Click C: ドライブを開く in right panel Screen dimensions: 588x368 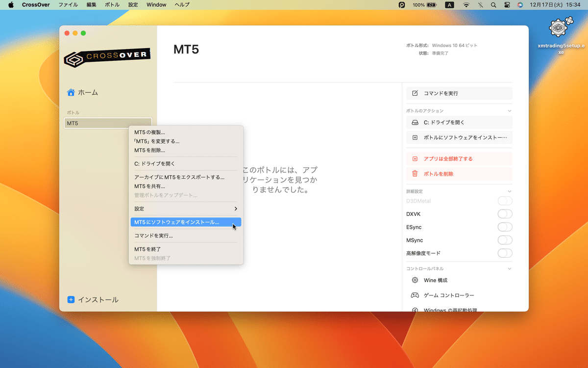coord(459,122)
